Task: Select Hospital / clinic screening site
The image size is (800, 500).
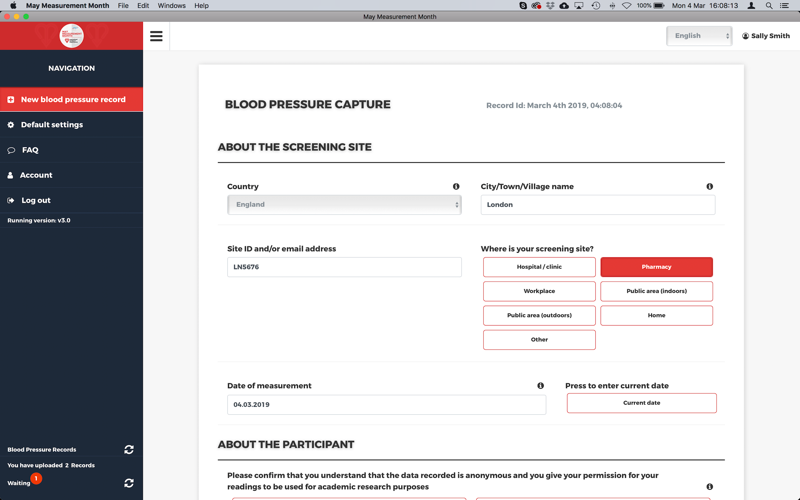Action: click(539, 267)
